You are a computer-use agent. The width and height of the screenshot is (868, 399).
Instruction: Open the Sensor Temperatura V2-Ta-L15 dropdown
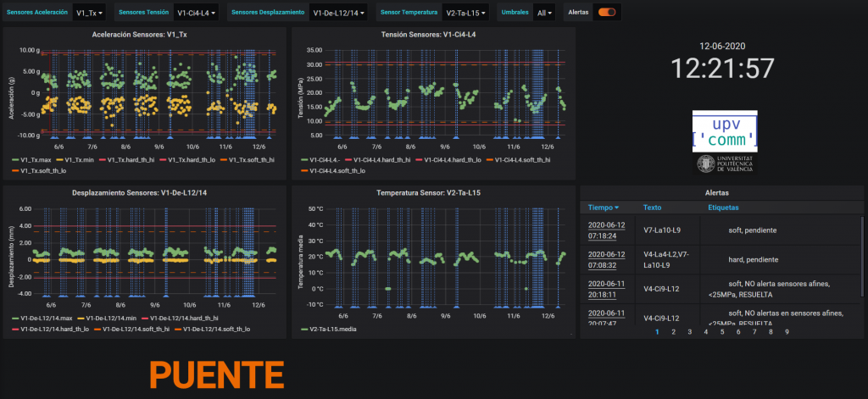click(x=467, y=12)
